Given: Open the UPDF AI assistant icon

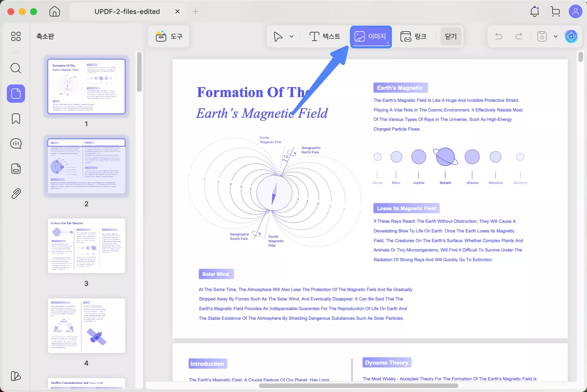Looking at the screenshot, I should point(571,36).
